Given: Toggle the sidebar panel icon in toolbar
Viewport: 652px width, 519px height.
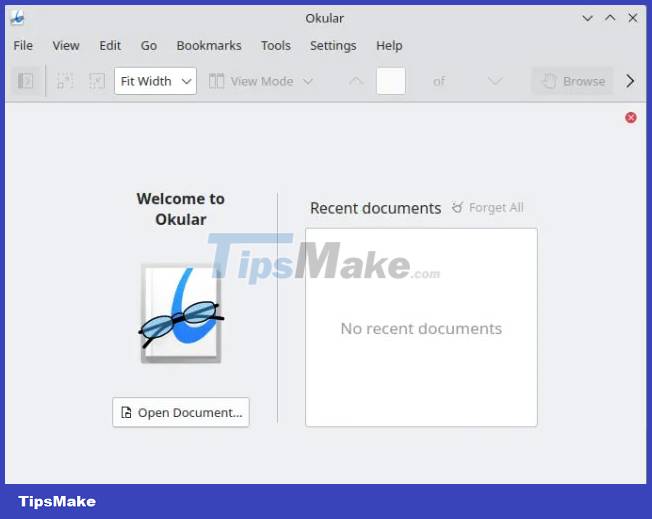Looking at the screenshot, I should pos(25,81).
